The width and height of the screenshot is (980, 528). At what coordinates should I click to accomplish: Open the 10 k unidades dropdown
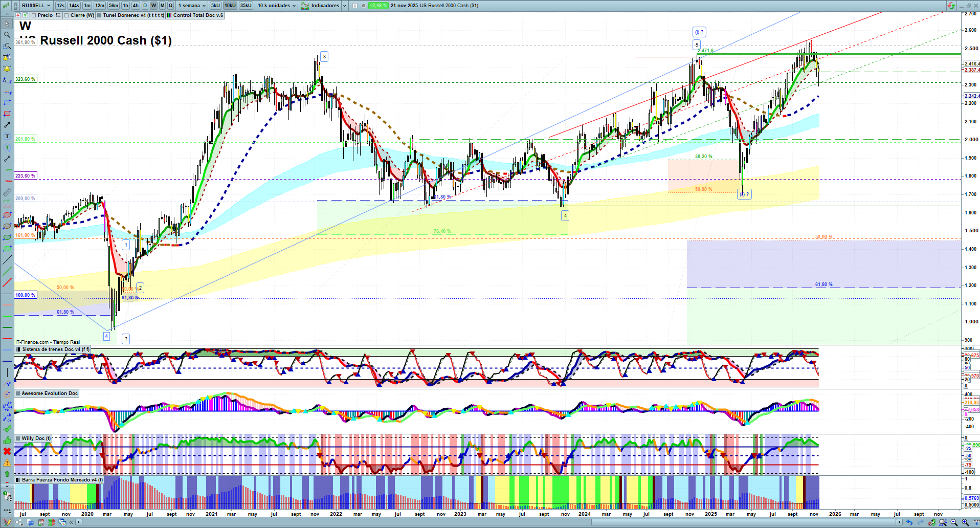tap(276, 6)
